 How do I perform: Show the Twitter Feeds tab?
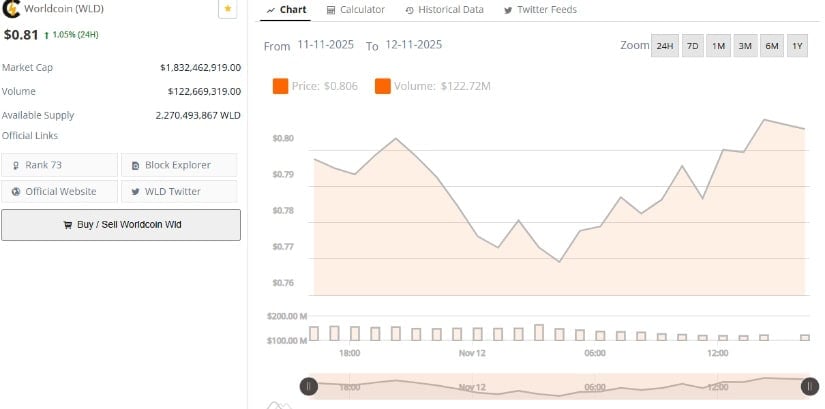[x=540, y=10]
